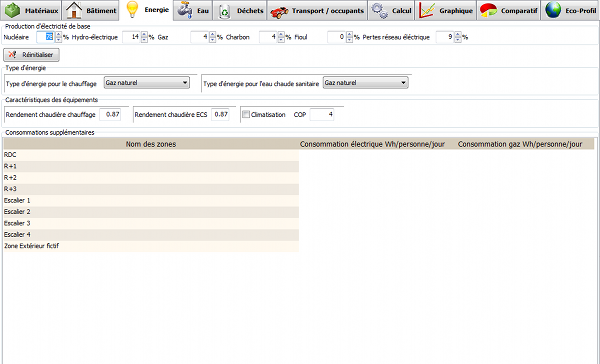Click the Rendement chaudière chauffage field
Viewport: 600px width, 364px height.
click(x=110, y=114)
